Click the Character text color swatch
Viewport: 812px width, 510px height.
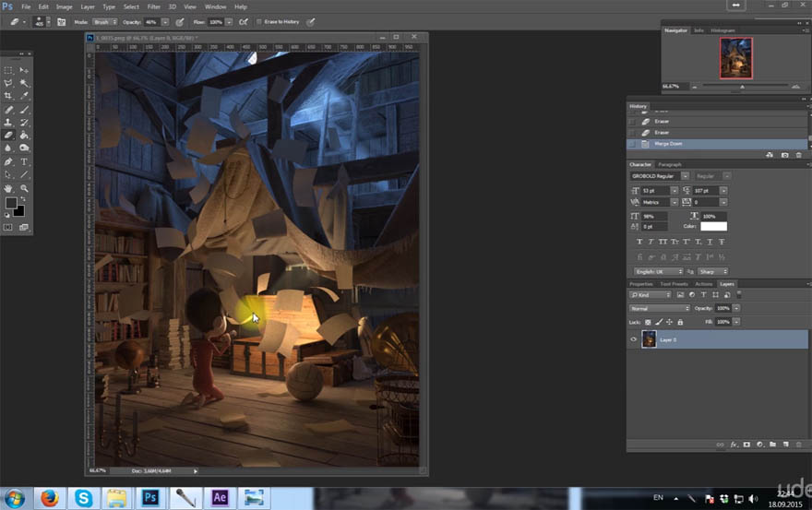713,226
